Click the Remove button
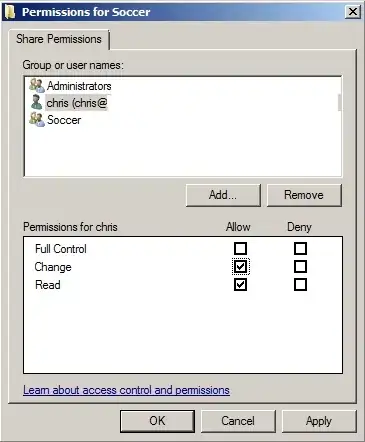This screenshot has width=365, height=442. [x=304, y=195]
